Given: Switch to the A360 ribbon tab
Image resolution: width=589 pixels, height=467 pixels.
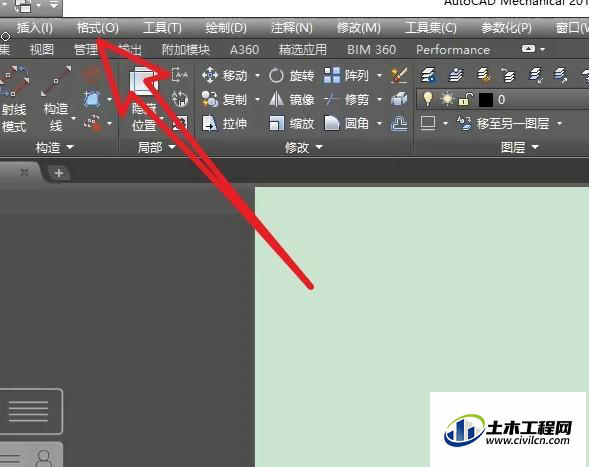Looking at the screenshot, I should coord(244,50).
